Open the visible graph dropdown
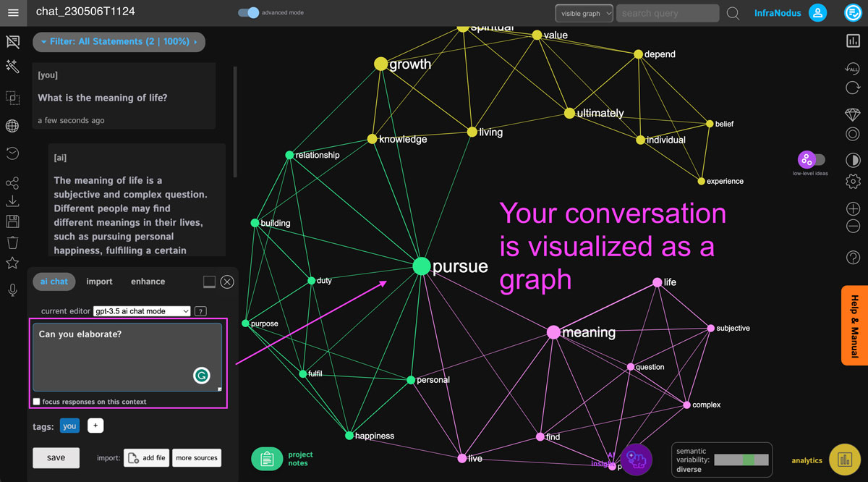The height and width of the screenshot is (482, 868). point(584,13)
